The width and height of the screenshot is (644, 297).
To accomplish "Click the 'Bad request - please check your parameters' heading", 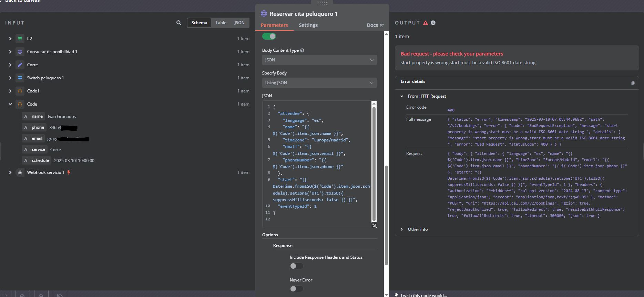I will point(452,54).
